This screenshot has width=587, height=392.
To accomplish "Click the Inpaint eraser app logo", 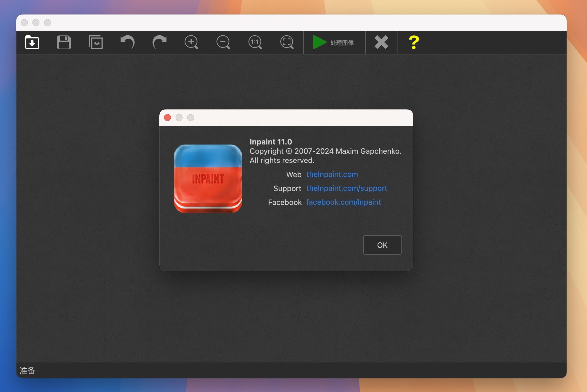I will (x=208, y=179).
